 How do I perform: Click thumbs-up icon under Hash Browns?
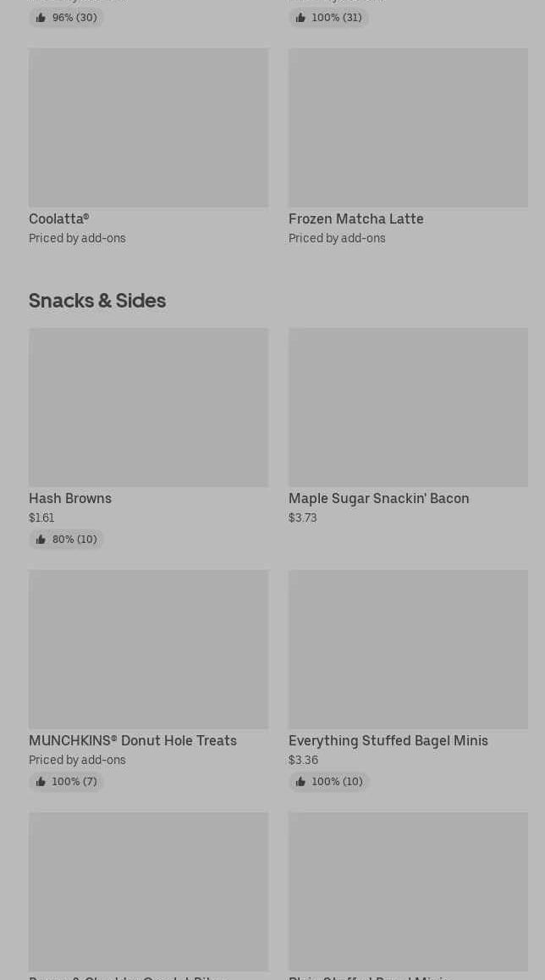click(x=41, y=540)
